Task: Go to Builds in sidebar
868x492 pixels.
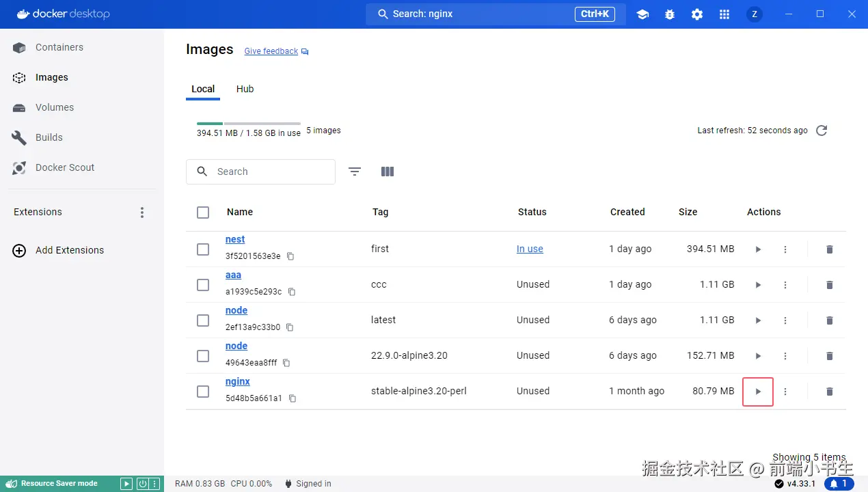Action: coord(82,137)
